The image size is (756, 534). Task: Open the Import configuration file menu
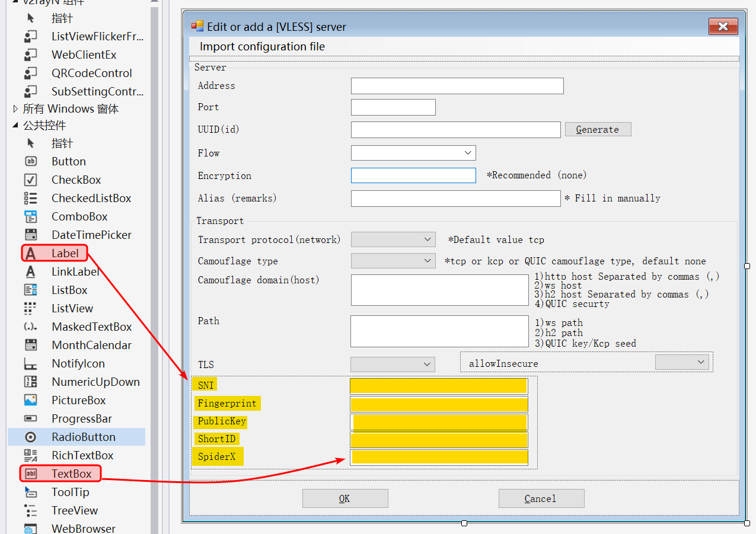coord(262,47)
